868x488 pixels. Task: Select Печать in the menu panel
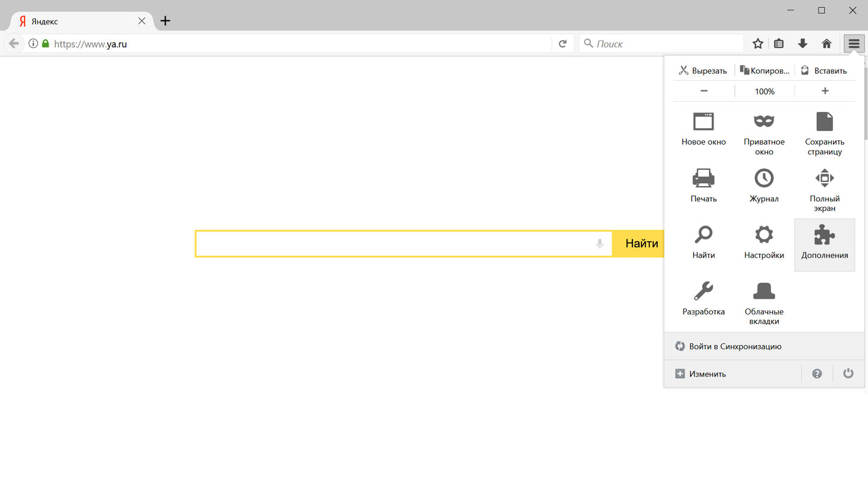click(x=703, y=186)
